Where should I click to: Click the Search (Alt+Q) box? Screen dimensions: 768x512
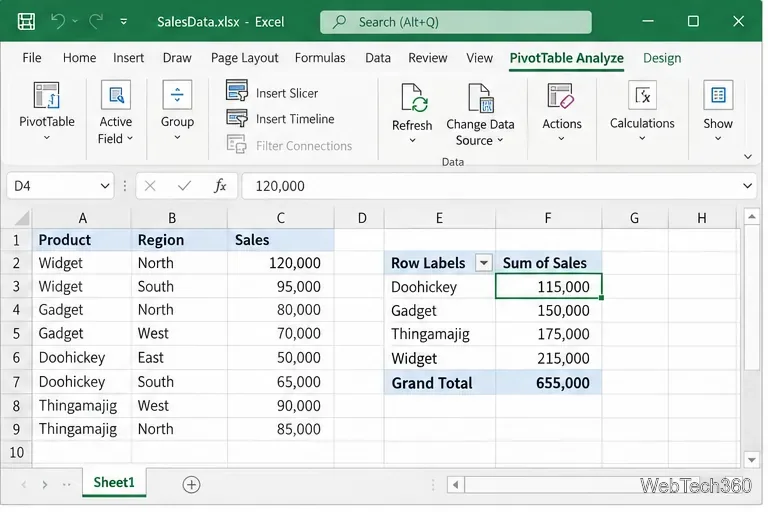tap(456, 22)
